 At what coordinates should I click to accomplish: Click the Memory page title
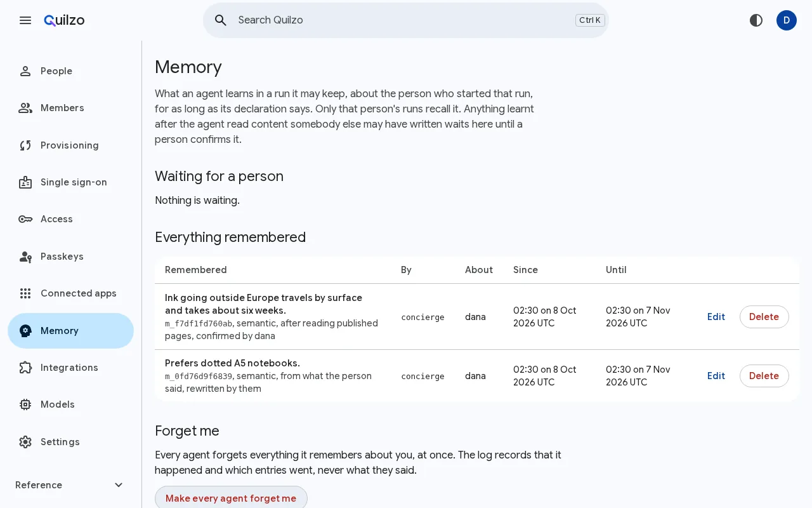tap(188, 67)
